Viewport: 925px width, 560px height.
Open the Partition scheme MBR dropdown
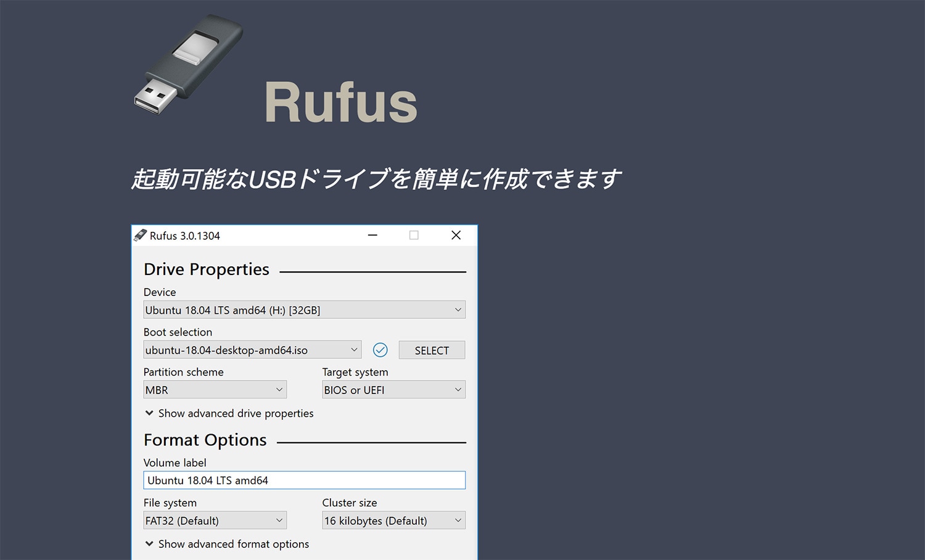215,390
